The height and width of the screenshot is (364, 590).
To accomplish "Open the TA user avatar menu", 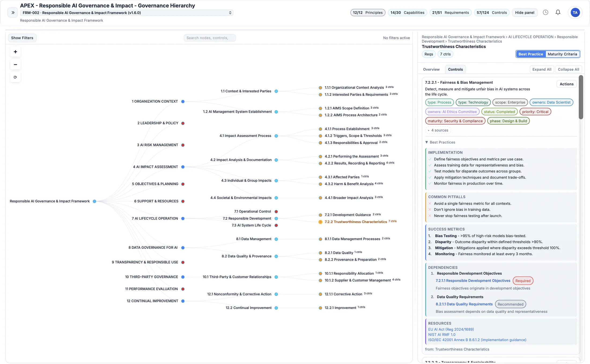I will coord(575,13).
